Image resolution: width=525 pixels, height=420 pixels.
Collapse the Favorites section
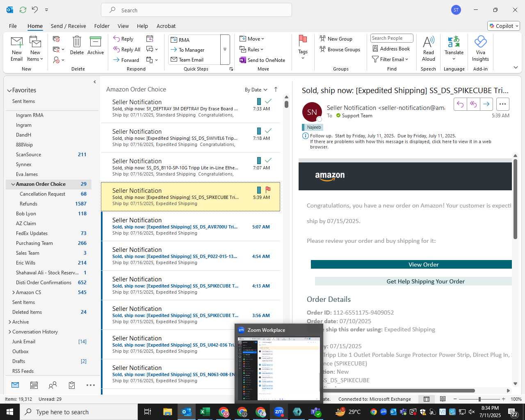pyautogui.click(x=9, y=90)
